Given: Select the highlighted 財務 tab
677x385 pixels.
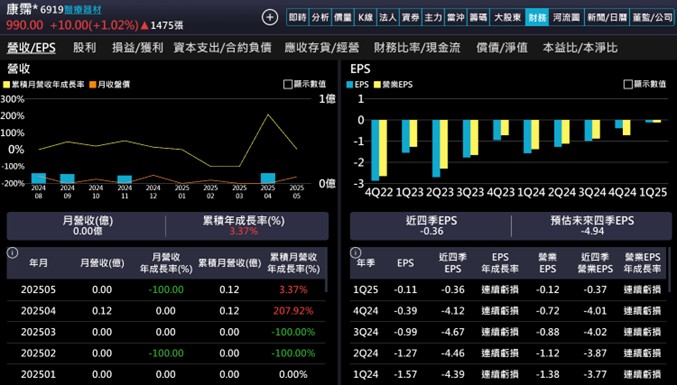Looking at the screenshot, I should 537,18.
